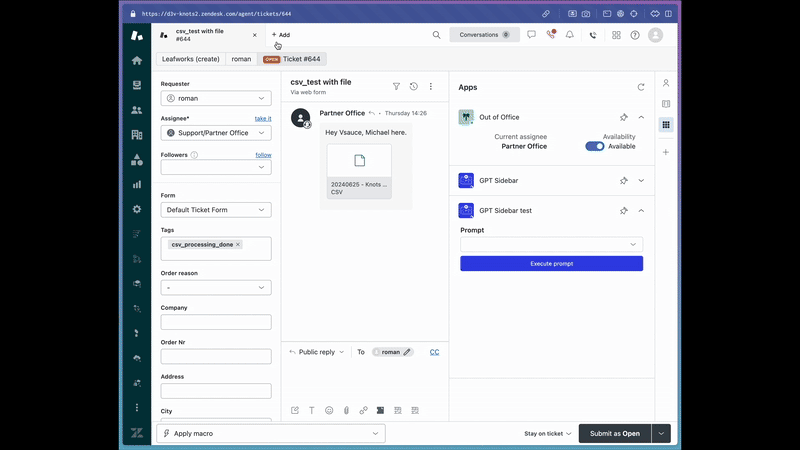Viewport: 800px width, 450px height.
Task: Click the Conversations button
Action: pyautogui.click(x=484, y=35)
